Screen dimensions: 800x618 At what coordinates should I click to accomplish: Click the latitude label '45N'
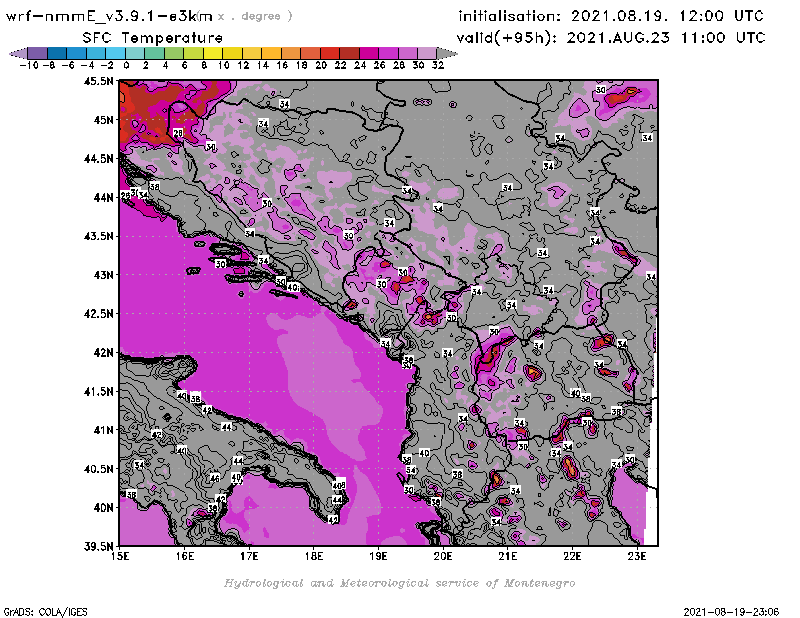(103, 120)
